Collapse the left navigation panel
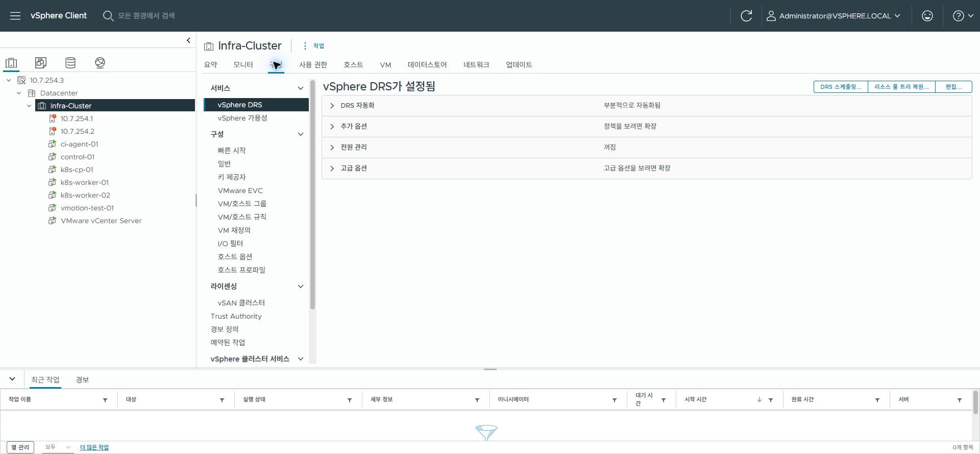 click(188, 40)
